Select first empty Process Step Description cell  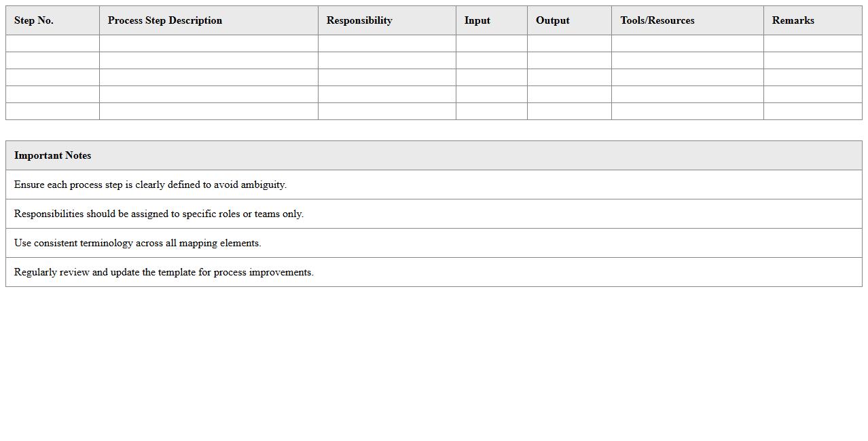pyautogui.click(x=209, y=43)
